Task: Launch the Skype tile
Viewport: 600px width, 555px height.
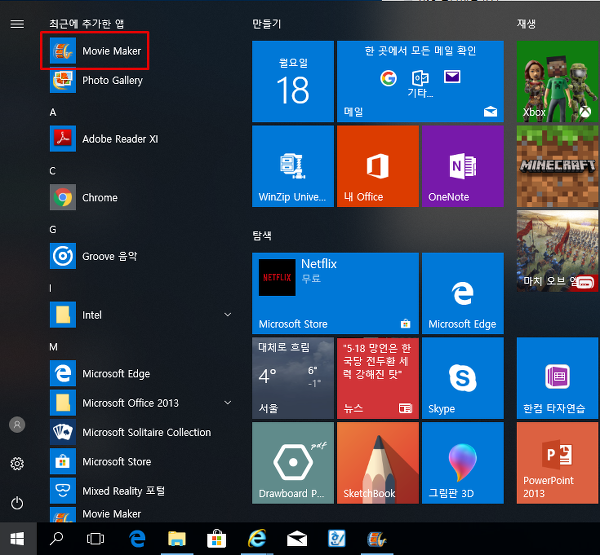Action: pos(463,378)
